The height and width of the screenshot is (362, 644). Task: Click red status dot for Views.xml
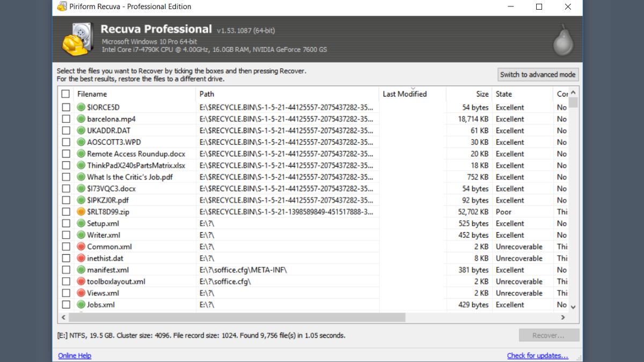(x=82, y=293)
